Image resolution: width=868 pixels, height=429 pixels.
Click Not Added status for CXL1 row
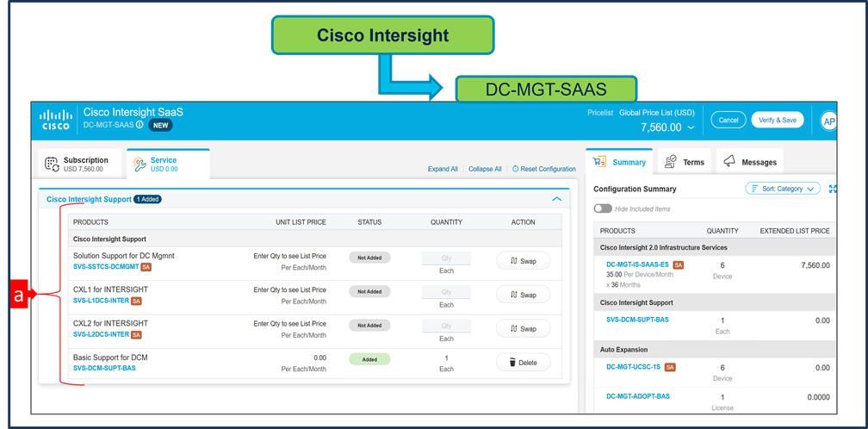369,292
